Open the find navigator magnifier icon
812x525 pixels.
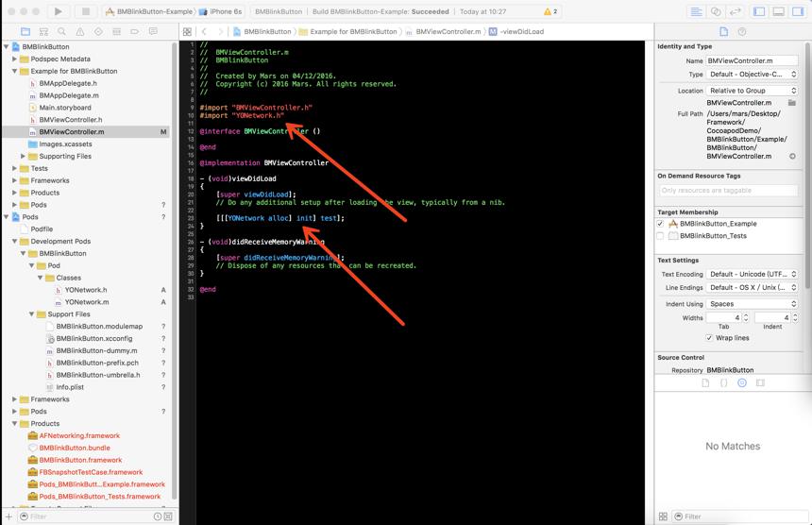61,31
